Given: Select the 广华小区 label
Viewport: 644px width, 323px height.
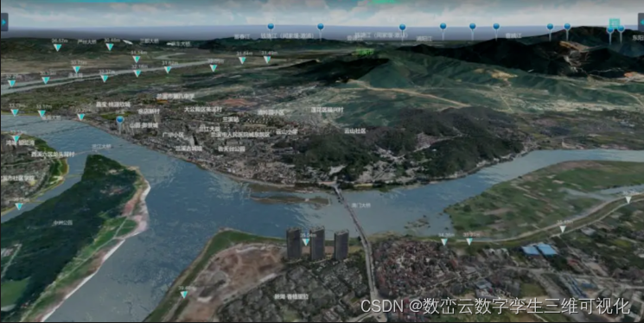Looking at the screenshot, I should click(173, 135).
